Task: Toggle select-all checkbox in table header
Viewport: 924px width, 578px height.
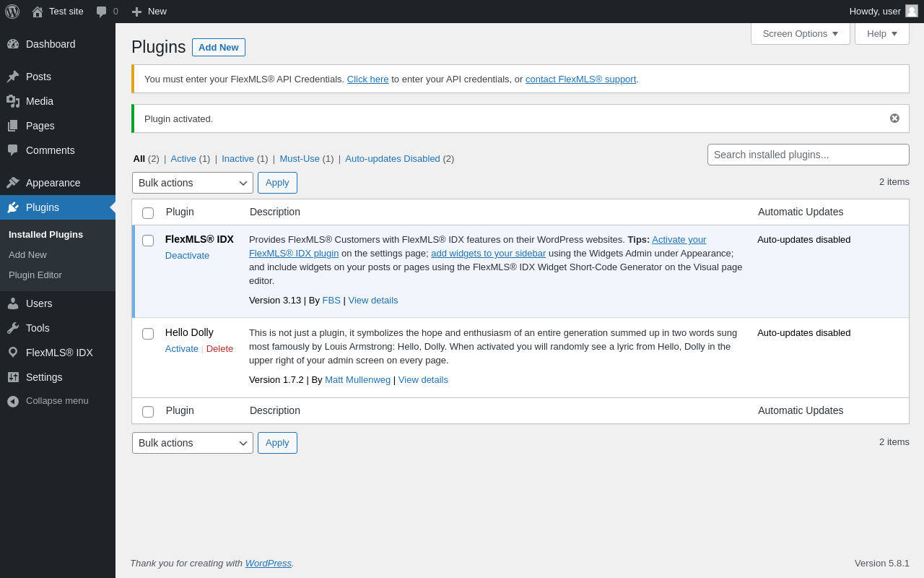Action: tap(148, 213)
